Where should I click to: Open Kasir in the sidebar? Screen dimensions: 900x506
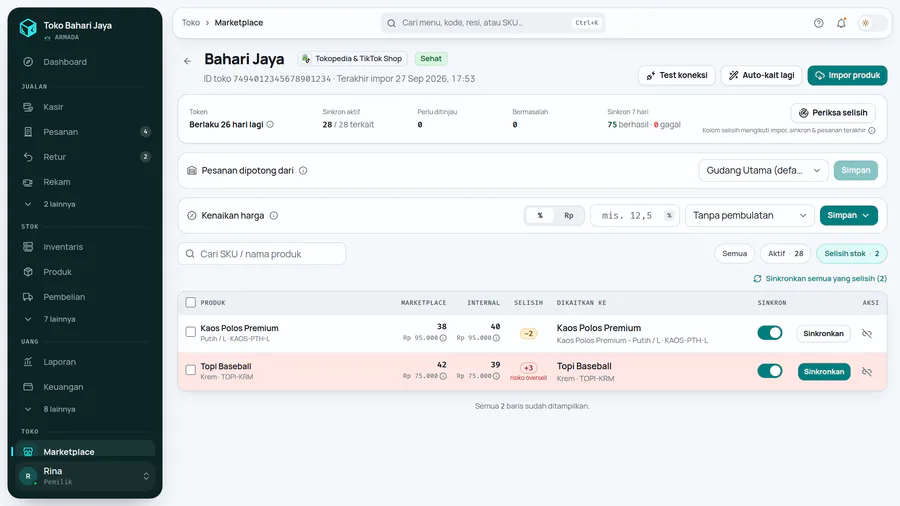84,107
